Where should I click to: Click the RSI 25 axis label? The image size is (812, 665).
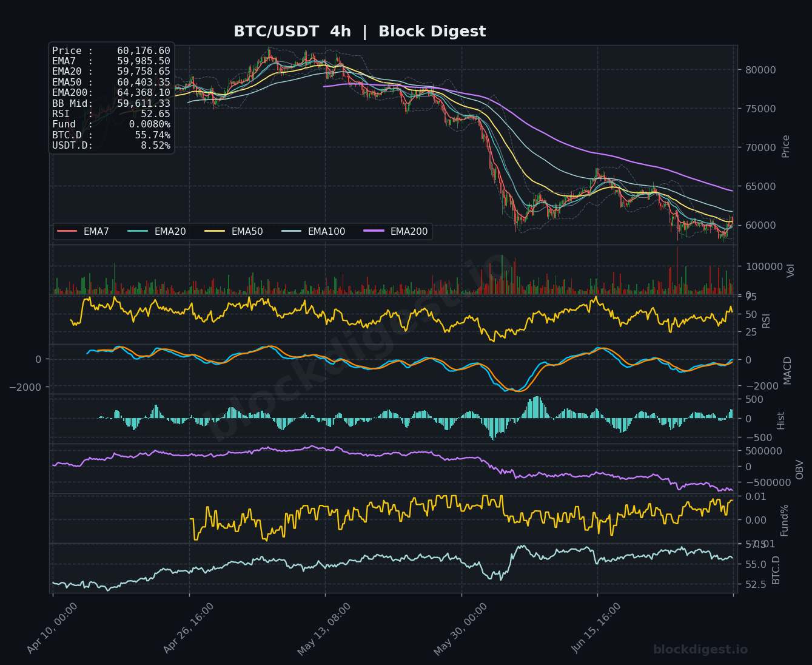(x=751, y=332)
